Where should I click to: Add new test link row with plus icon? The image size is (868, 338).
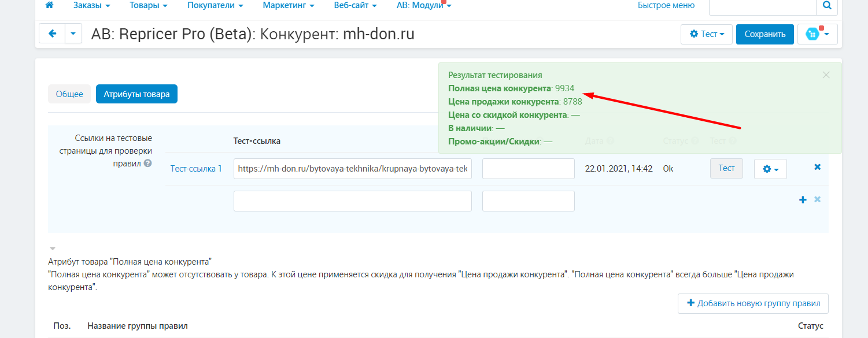coord(802,199)
